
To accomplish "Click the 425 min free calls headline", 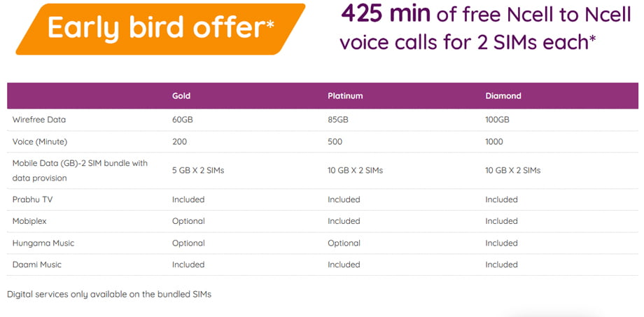I will (x=468, y=27).
